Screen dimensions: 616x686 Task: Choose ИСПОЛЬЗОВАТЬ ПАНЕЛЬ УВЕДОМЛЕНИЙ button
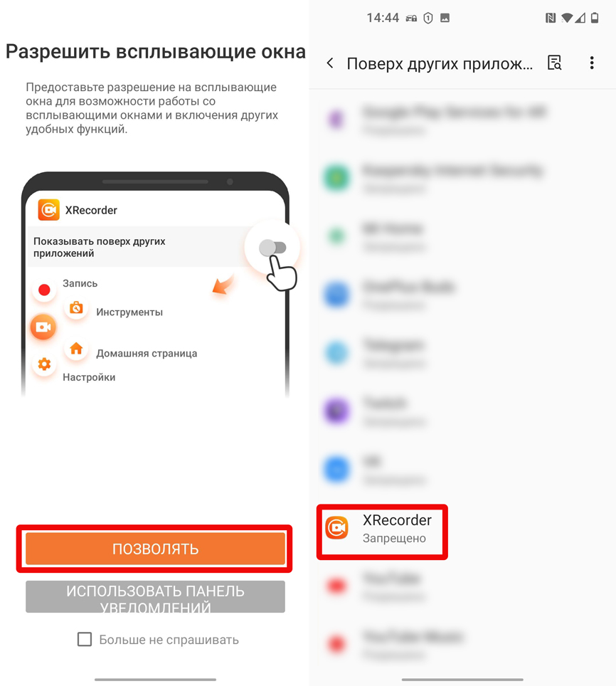155,597
